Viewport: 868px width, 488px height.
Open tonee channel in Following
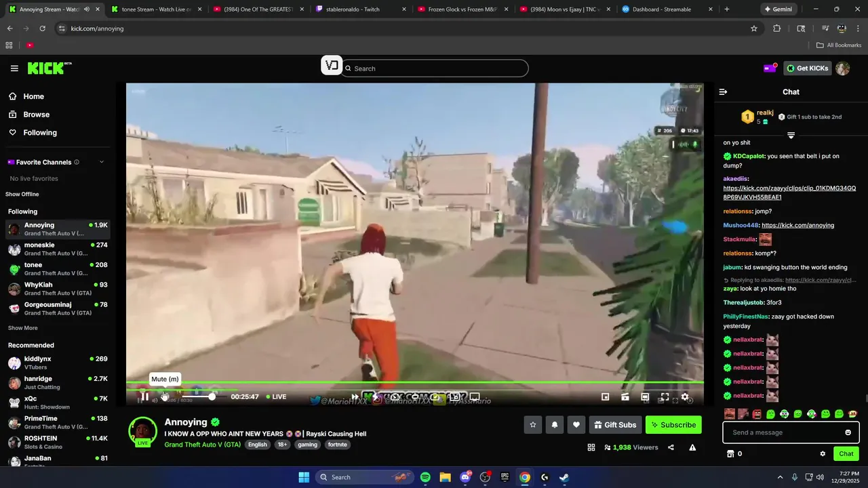click(x=58, y=269)
